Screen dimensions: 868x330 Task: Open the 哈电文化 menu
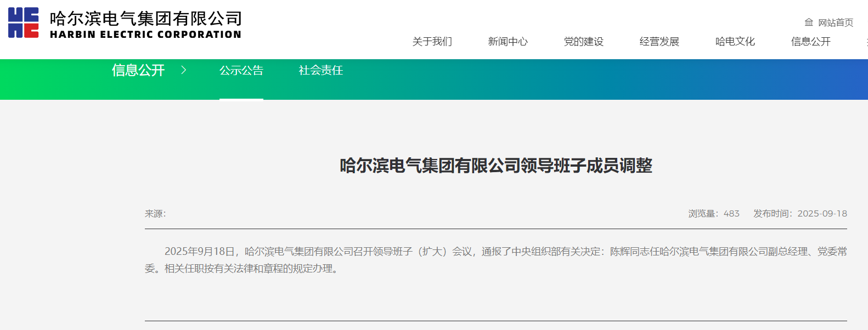735,42
